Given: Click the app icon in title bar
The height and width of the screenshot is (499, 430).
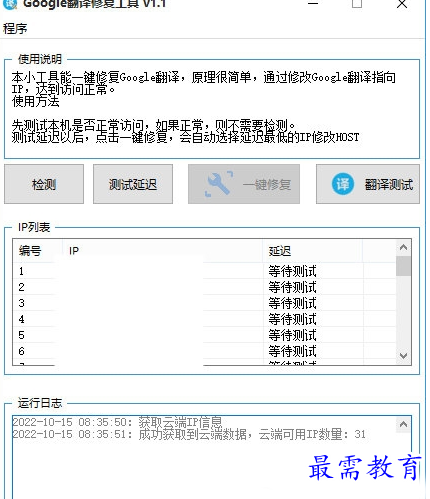Looking at the screenshot, I should tap(10, 4).
